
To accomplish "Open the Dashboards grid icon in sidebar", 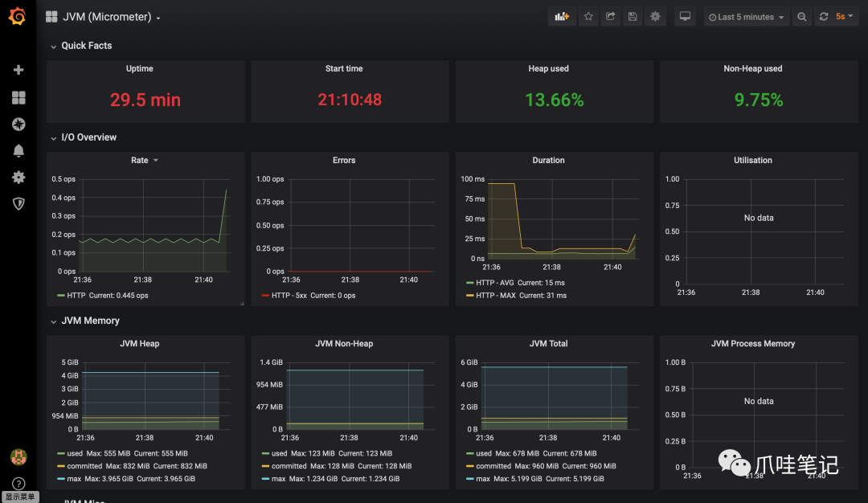I will pos(18,97).
